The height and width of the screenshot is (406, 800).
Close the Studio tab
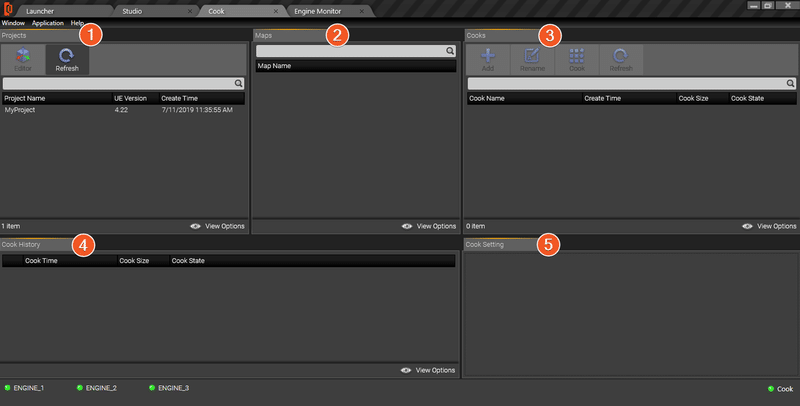click(190, 11)
